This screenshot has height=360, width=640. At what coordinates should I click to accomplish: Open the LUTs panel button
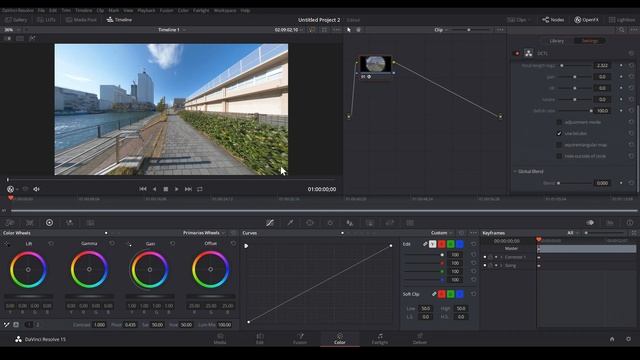click(x=46, y=20)
